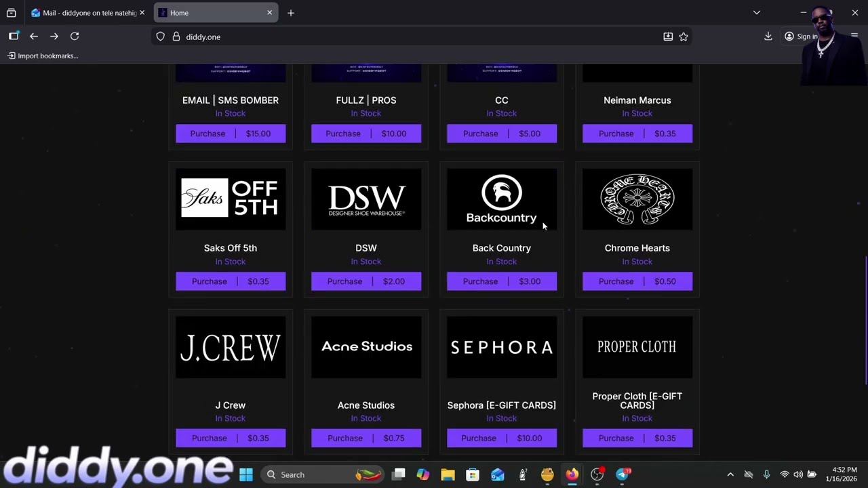Click the volume speaker tray icon
This screenshot has width=868, height=488.
coord(798,474)
